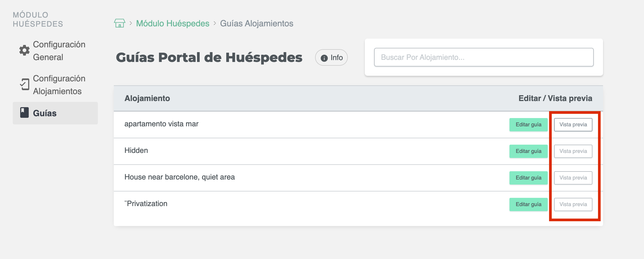Viewport: 644px width, 259px height.
Task: Preview guide for apartamento vista mar
Action: (x=573, y=125)
